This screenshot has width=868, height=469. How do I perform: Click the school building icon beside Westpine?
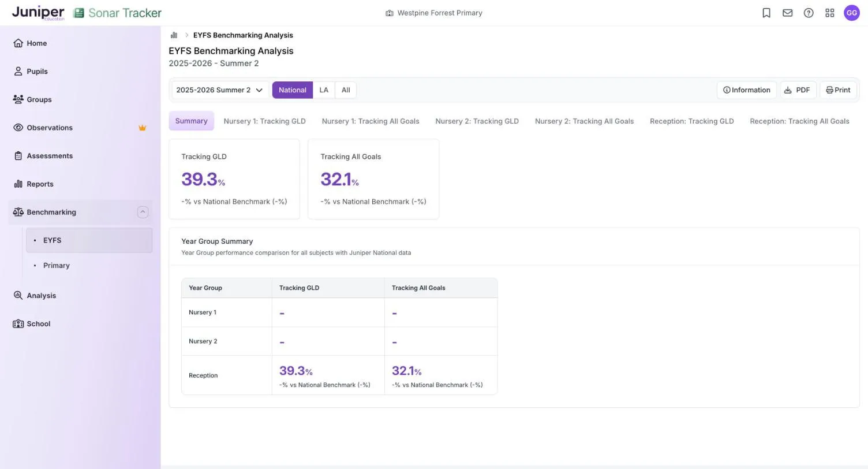pyautogui.click(x=390, y=13)
